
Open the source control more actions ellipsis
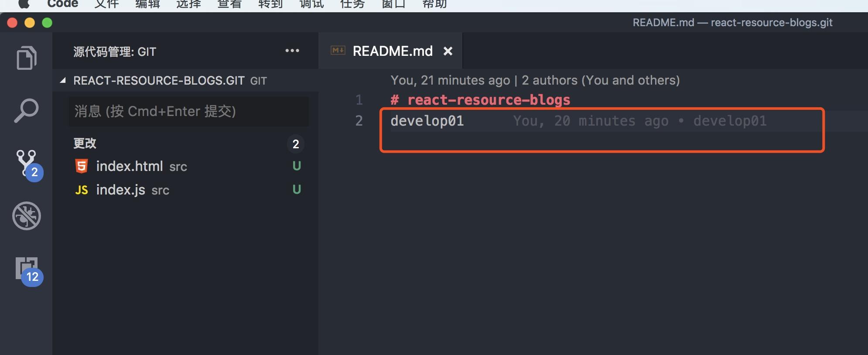point(292,51)
